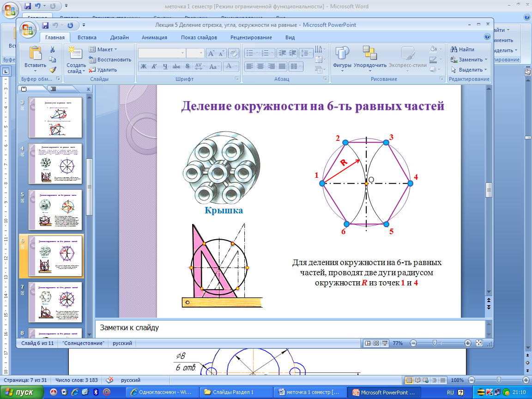Image resolution: width=532 pixels, height=399 pixels.
Task: Click into the Заметки к слайду notes field
Action: click(x=290, y=328)
